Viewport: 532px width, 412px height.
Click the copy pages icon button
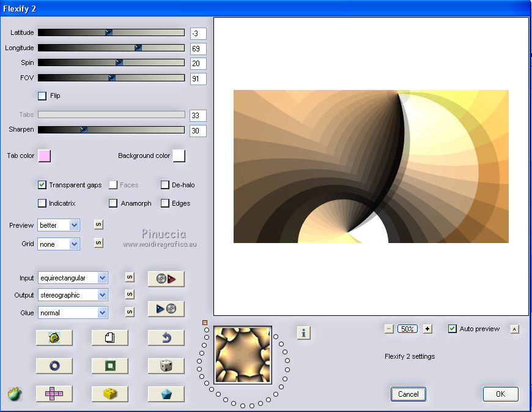(x=109, y=337)
